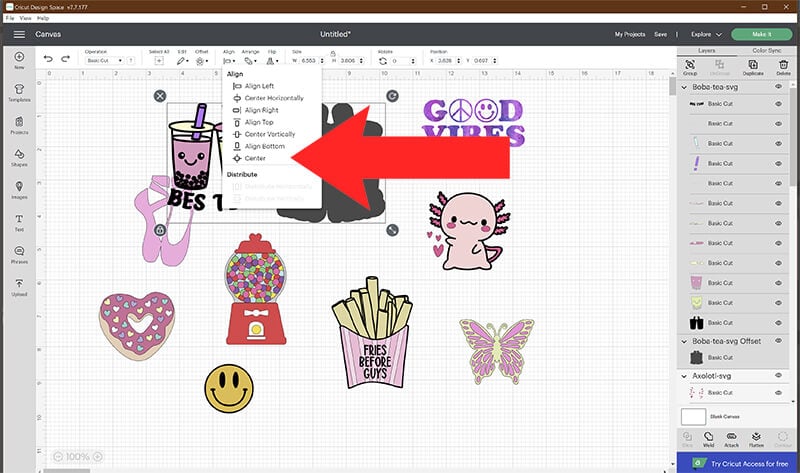The image size is (800, 473).
Task: Toggle visibility of last Boba-tea-svg Basic Cut layer
Action: [x=778, y=322]
